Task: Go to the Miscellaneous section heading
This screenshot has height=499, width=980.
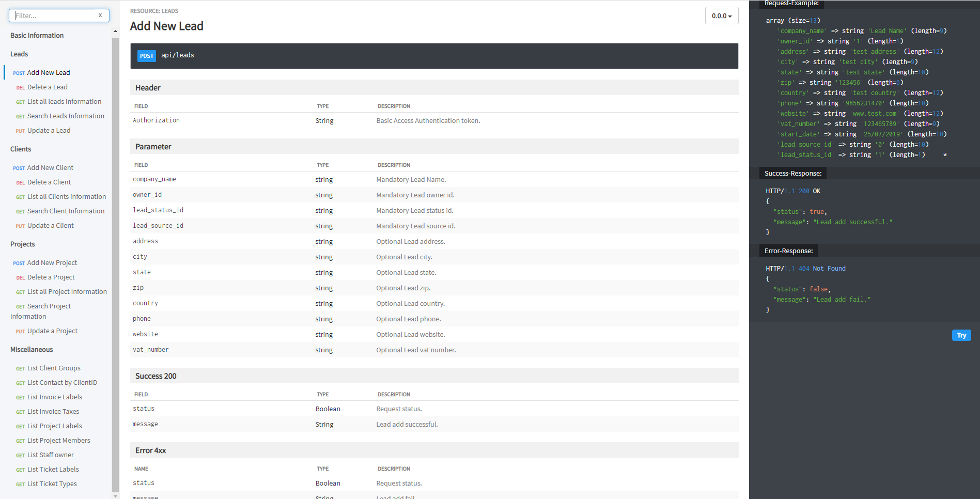Action: coord(32,349)
